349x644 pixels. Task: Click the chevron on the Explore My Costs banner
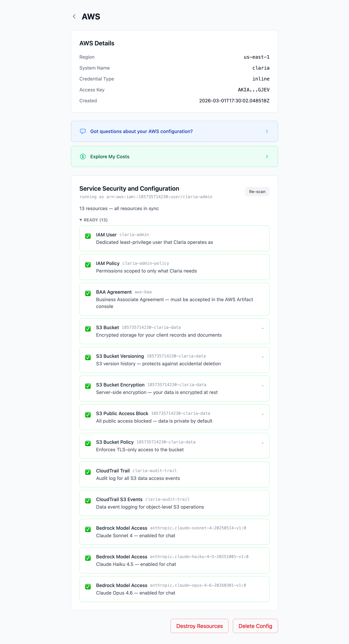[x=267, y=157]
